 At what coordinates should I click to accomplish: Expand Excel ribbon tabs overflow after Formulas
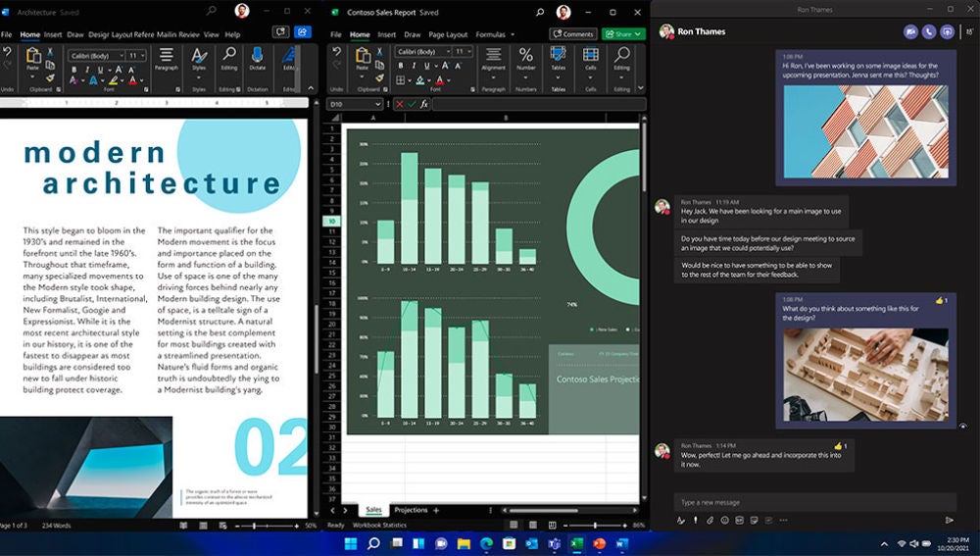(514, 34)
